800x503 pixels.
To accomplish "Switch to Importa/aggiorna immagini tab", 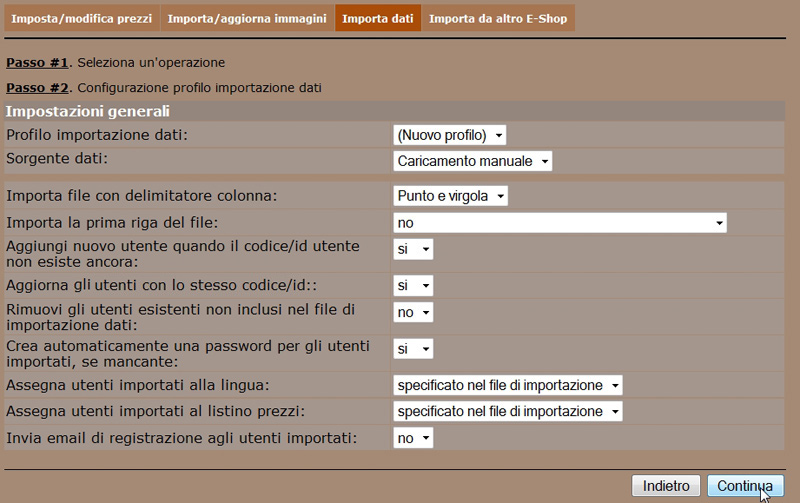I will 247,18.
